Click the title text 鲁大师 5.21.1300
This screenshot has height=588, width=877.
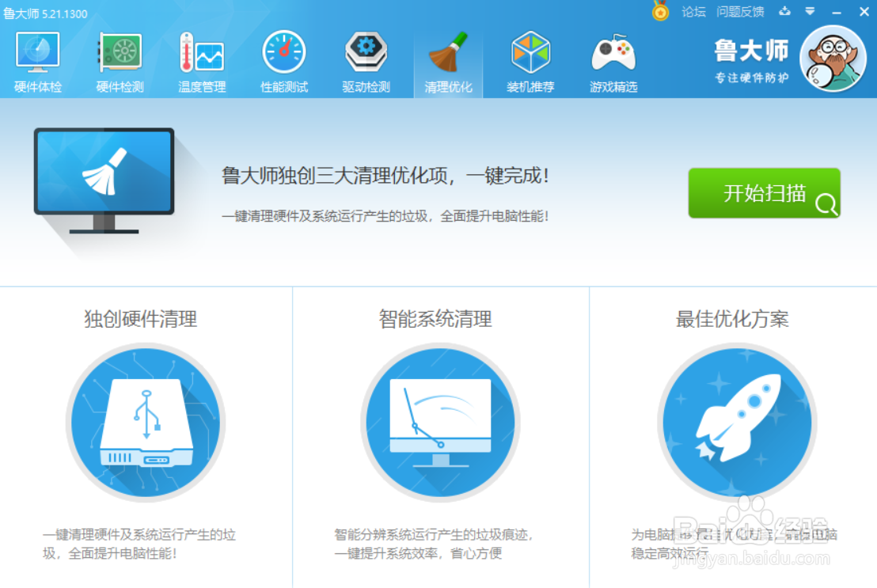click(x=45, y=13)
